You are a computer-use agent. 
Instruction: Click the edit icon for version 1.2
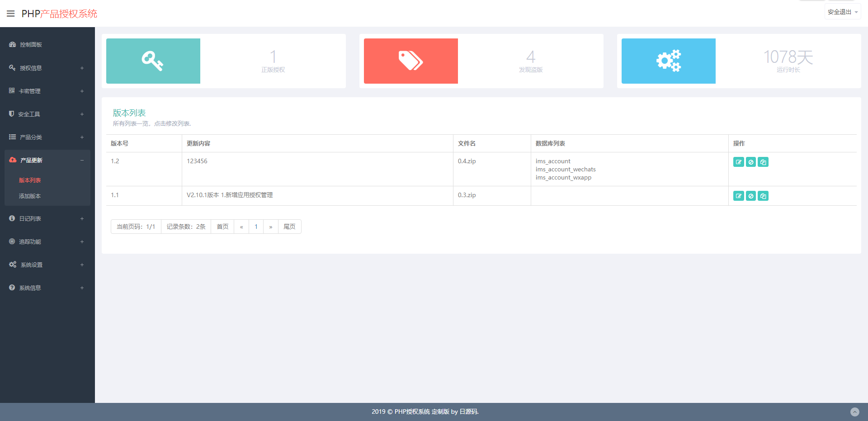coord(738,162)
